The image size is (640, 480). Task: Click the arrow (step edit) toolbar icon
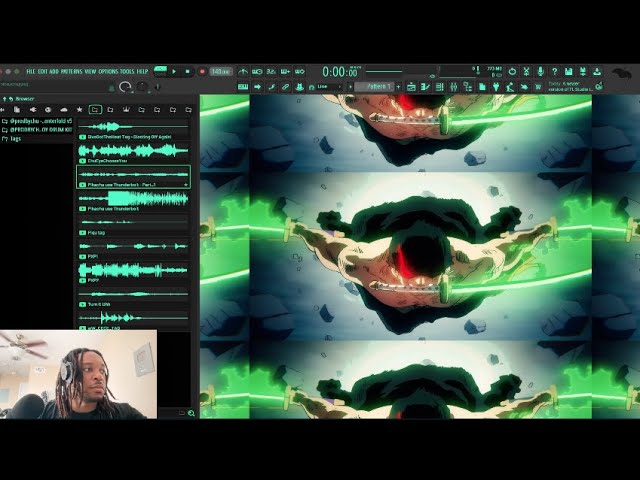click(257, 87)
